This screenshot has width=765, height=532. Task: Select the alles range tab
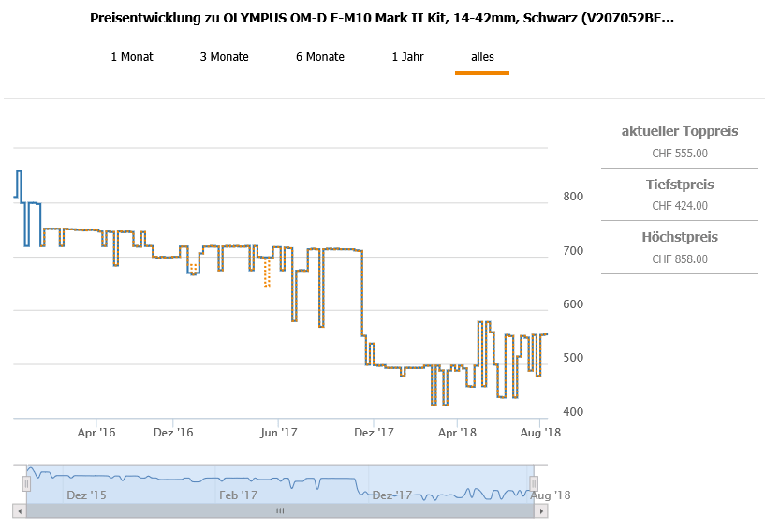482,57
